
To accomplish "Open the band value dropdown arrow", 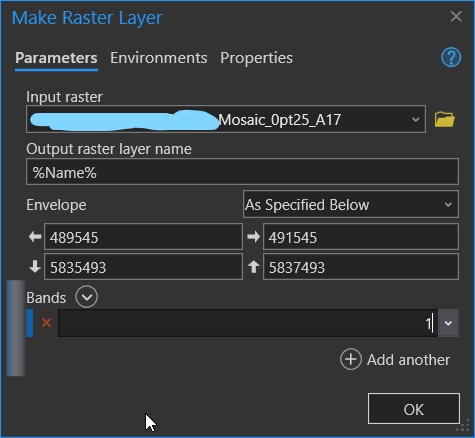I will tap(448, 323).
